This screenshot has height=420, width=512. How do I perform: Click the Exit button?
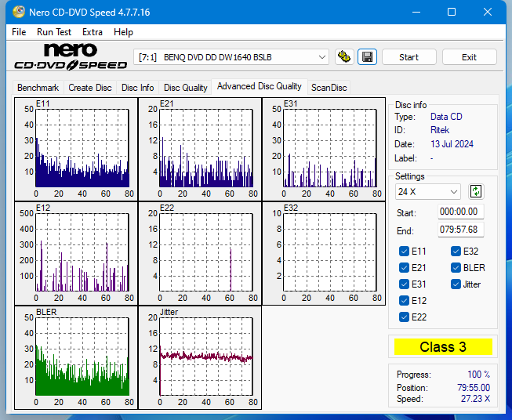pyautogui.click(x=469, y=57)
